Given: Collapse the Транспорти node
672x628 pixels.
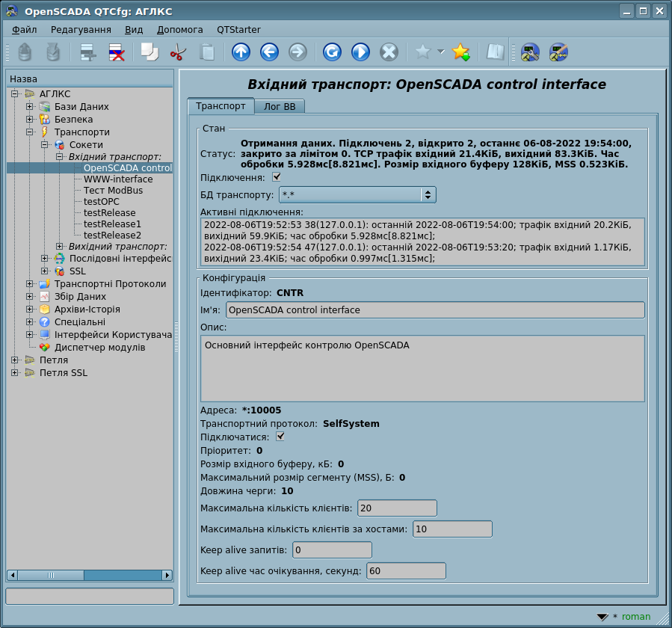Looking at the screenshot, I should point(30,132).
